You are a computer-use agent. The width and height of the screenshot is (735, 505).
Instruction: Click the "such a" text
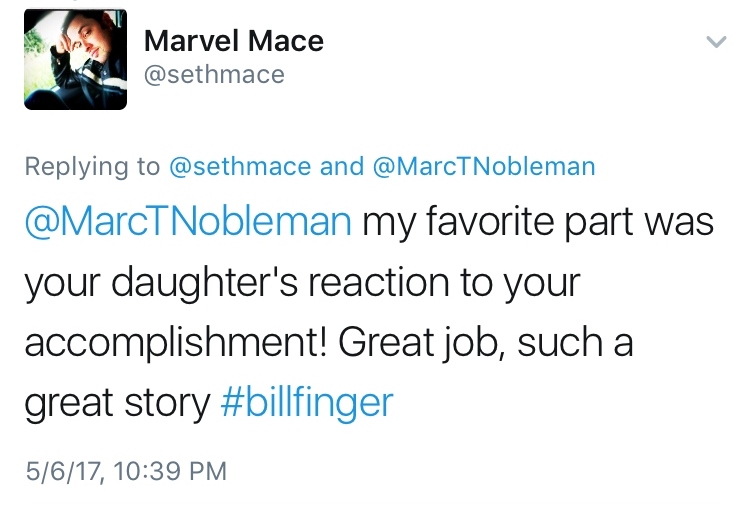[577, 344]
